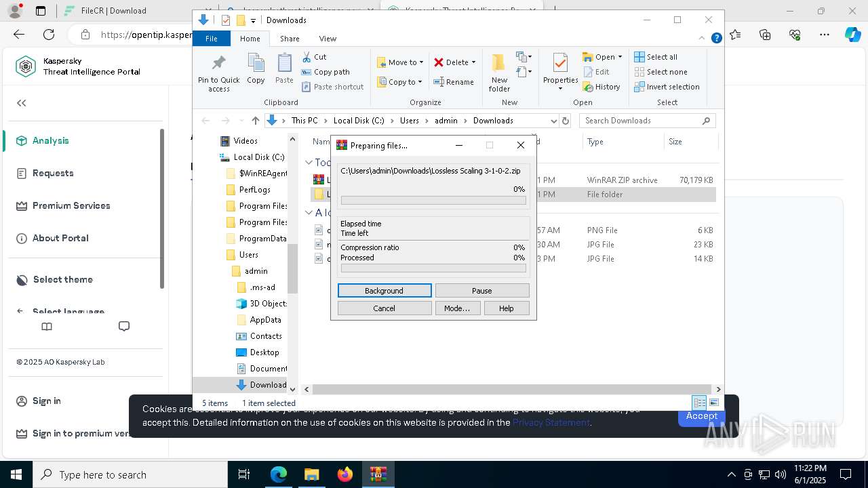
Task: Click the History command
Action: 601,87
